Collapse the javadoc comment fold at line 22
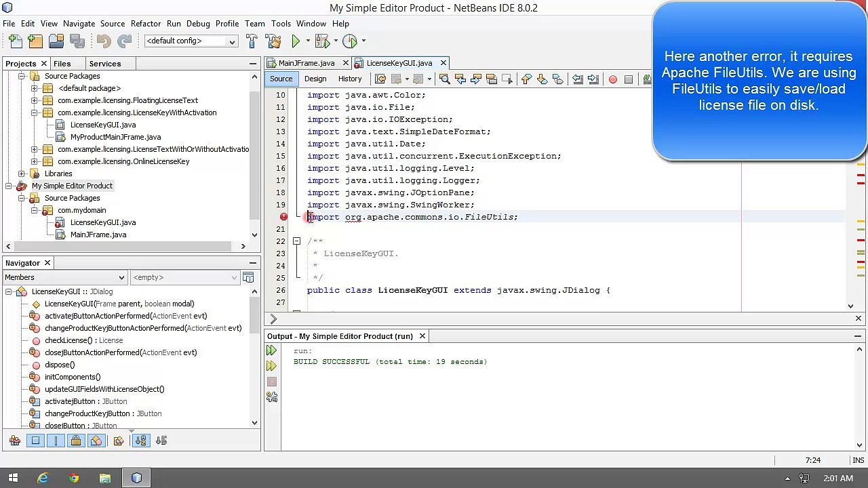Viewport: 868px width, 488px height. (x=296, y=241)
